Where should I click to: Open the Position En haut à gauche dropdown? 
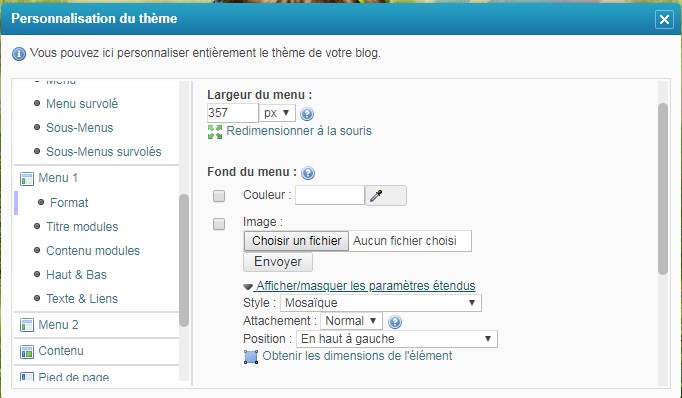[x=397, y=339]
